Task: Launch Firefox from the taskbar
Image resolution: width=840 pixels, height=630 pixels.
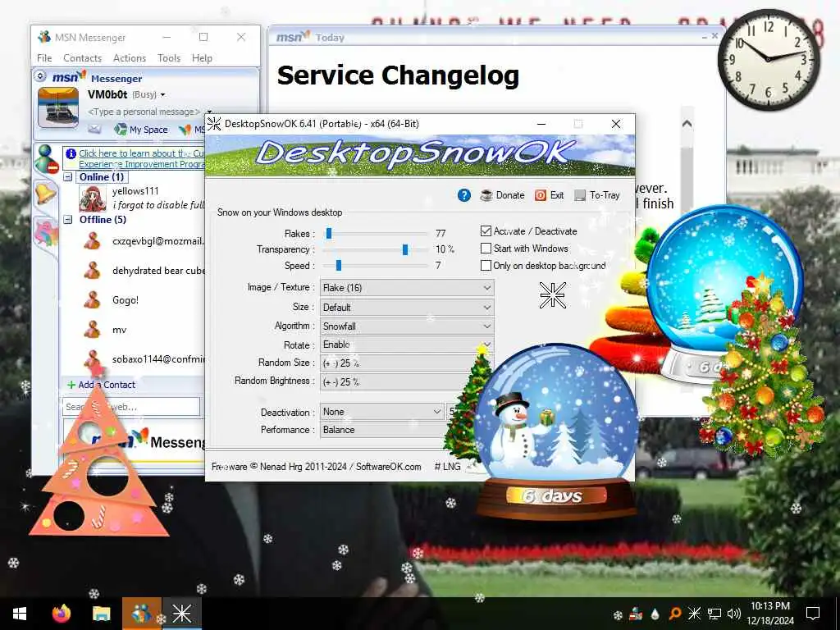Action: click(x=62, y=614)
